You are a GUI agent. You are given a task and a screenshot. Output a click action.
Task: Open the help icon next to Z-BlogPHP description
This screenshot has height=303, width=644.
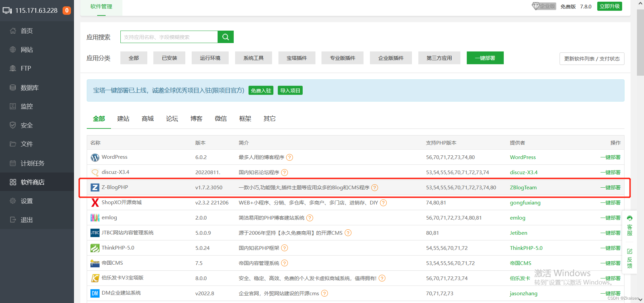click(x=375, y=188)
